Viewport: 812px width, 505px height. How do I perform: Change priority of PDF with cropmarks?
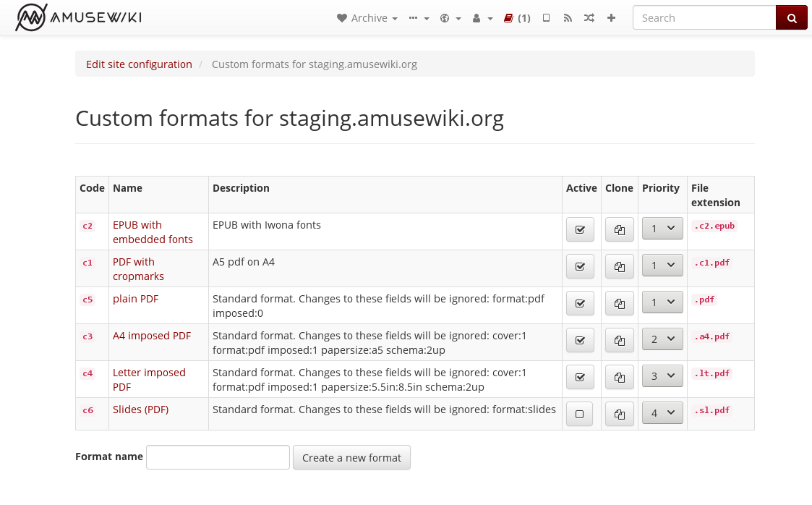[x=662, y=266]
